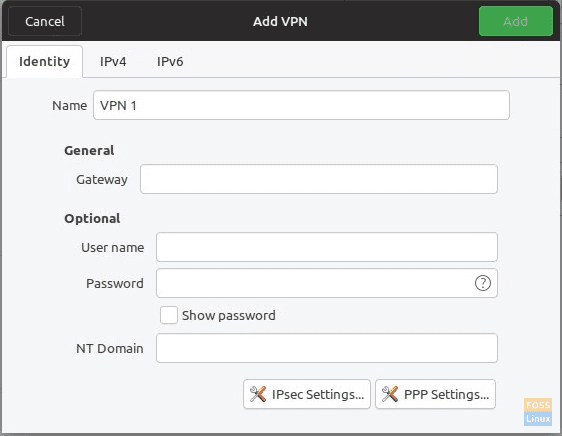Open PPP Settings dialog
This screenshot has height=436, width=562.
pos(435,394)
